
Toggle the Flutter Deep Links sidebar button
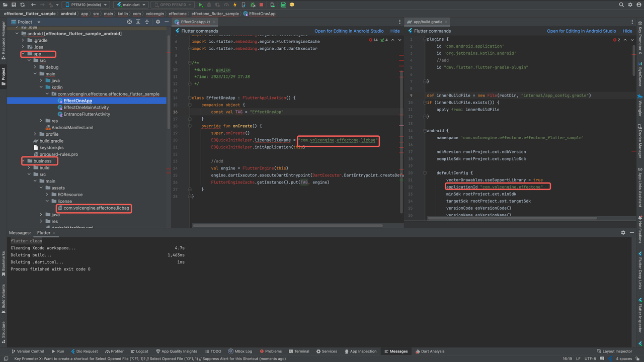[x=640, y=271]
